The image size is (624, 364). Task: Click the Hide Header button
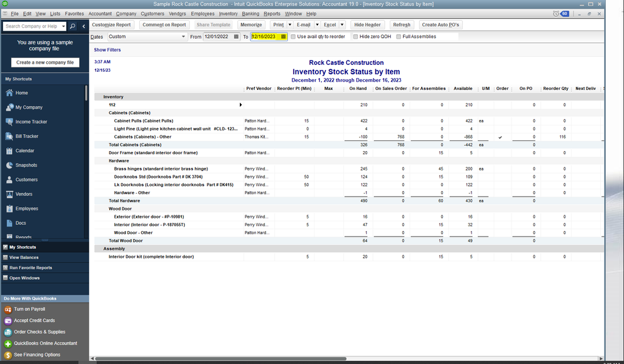coord(367,25)
